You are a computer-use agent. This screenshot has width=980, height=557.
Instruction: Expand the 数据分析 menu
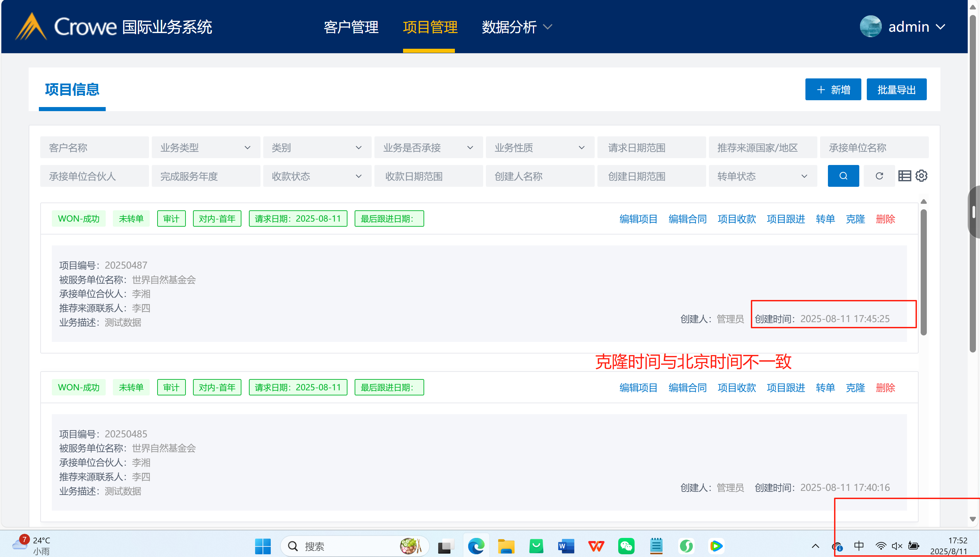point(517,27)
